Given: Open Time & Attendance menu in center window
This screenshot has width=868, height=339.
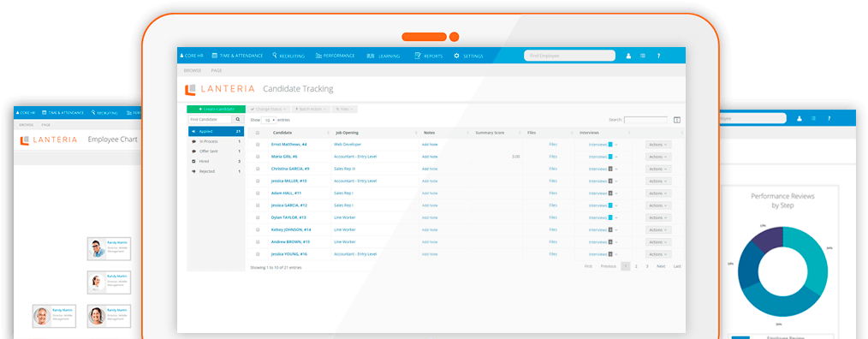Looking at the screenshot, I should click(x=237, y=56).
